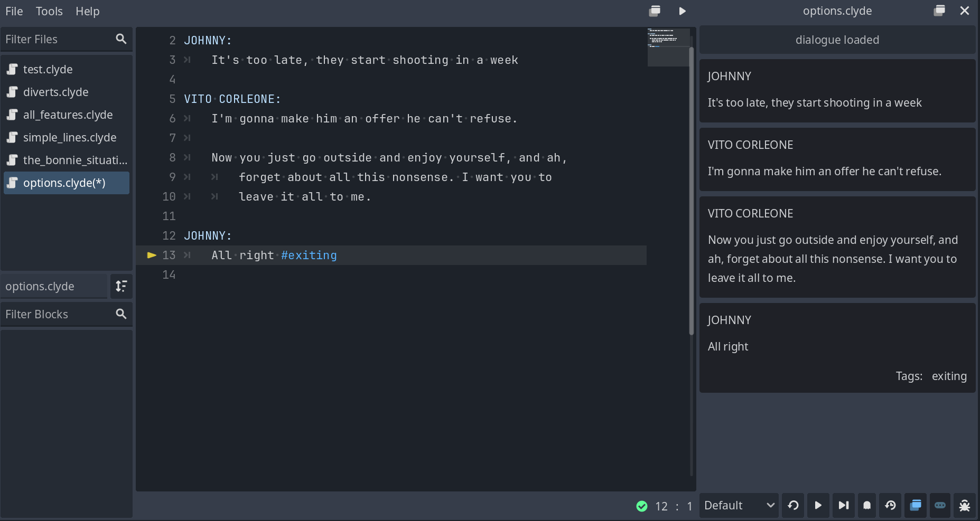
Task: Open the Tools menu
Action: pos(49,11)
